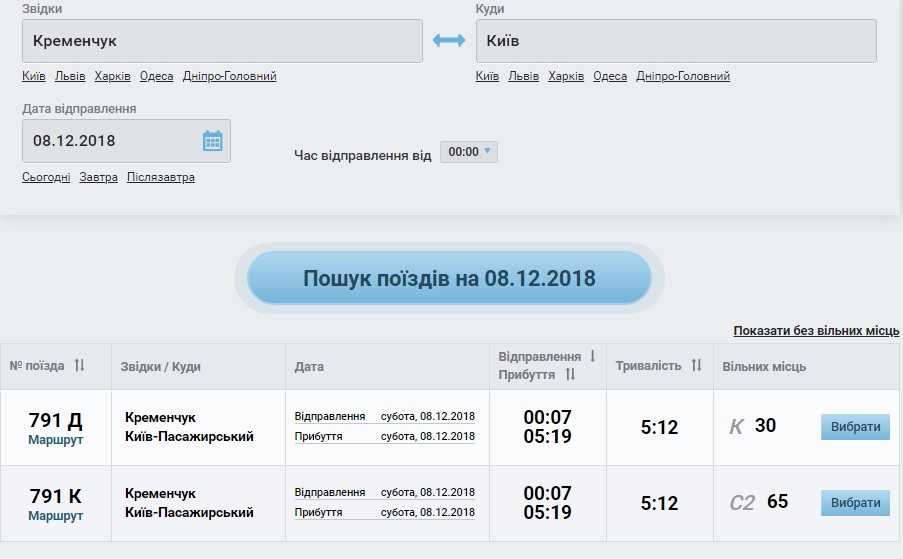Open the calendar date picker icon
Image resolution: width=903 pixels, height=559 pixels.
212,141
